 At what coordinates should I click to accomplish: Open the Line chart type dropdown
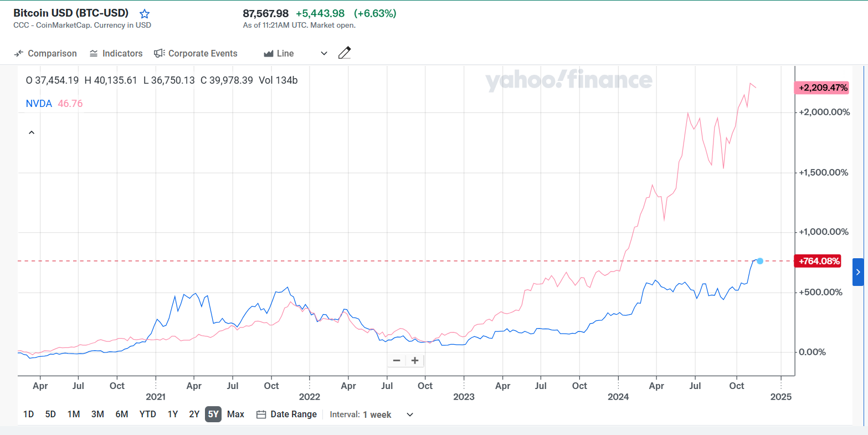click(296, 53)
